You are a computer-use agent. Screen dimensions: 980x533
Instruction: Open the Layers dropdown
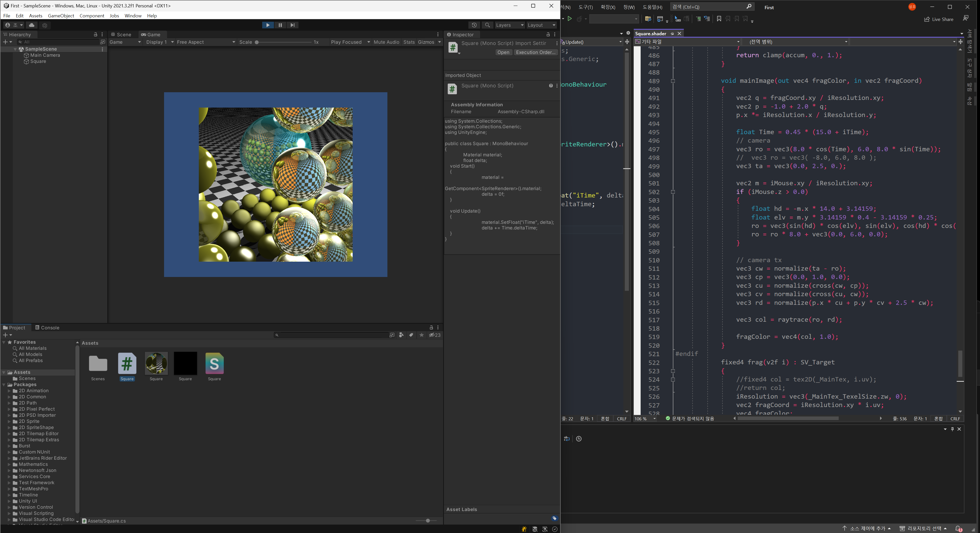[509, 25]
